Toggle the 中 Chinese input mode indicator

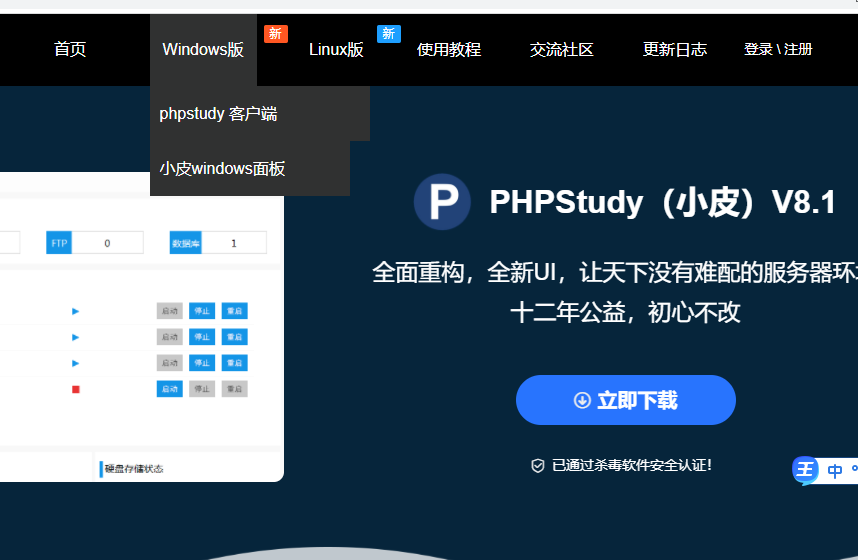point(835,471)
